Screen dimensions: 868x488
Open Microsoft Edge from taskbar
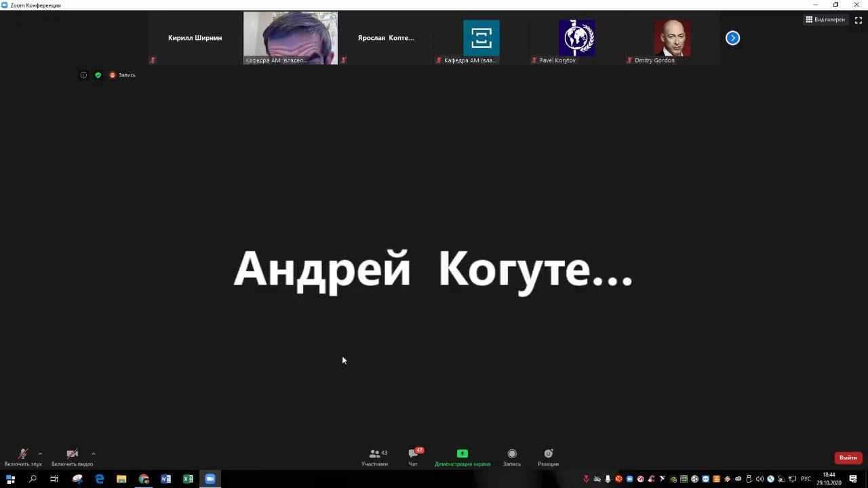(100, 479)
